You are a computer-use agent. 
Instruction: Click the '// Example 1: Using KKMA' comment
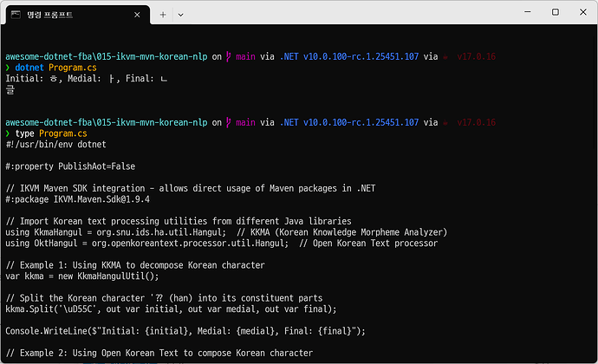click(x=135, y=265)
